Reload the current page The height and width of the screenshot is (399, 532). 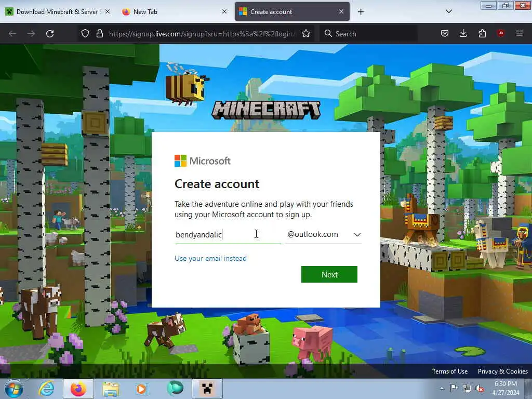[x=50, y=34]
